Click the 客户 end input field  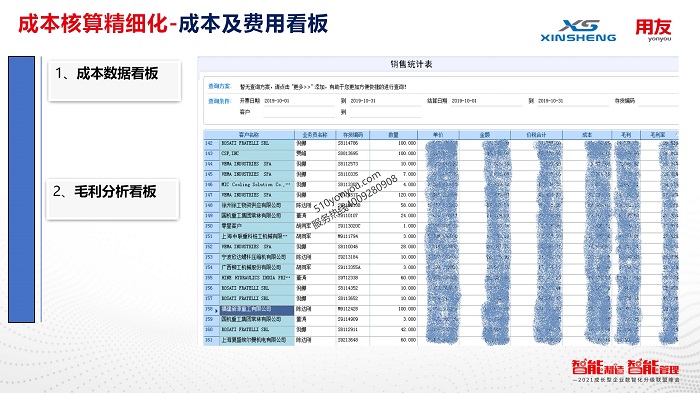[385, 112]
